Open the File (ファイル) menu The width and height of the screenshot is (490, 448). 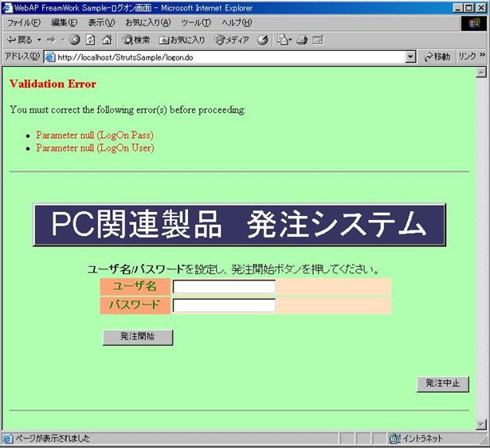click(23, 22)
